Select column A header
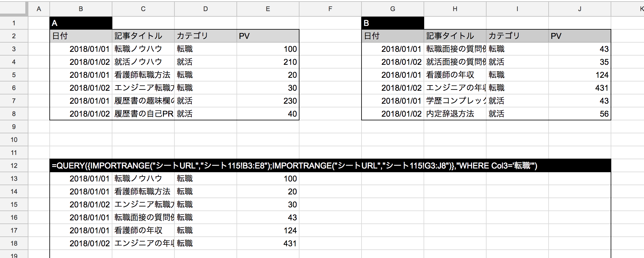The image size is (644, 258). coord(39,9)
